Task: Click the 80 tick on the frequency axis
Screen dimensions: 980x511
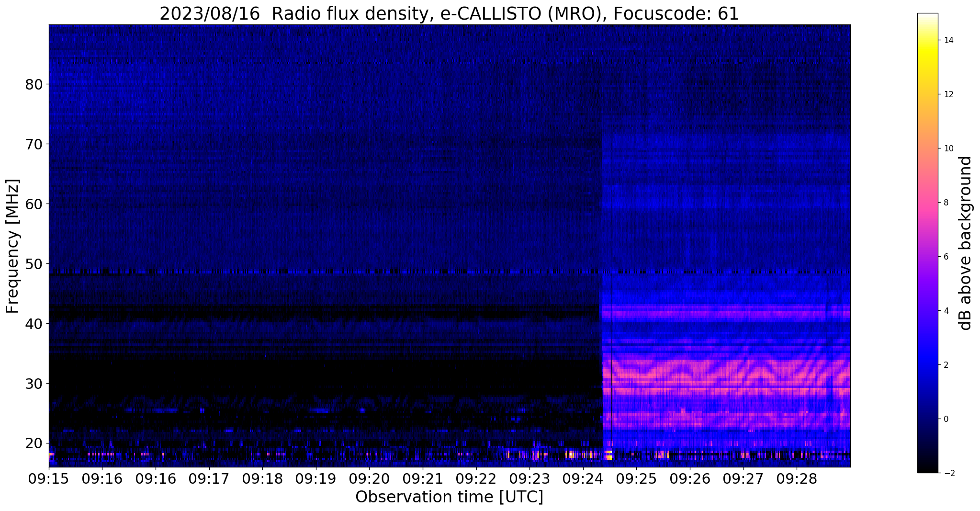Action: click(x=34, y=84)
